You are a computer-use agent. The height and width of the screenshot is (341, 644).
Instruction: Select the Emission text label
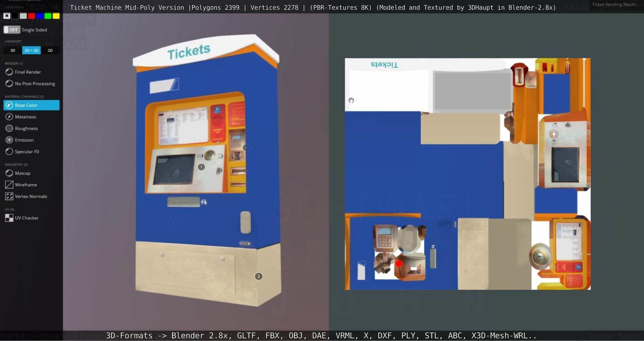24,140
